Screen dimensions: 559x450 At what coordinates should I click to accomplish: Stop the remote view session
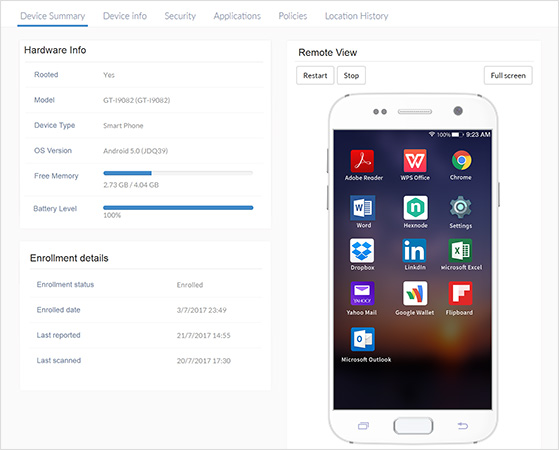pos(351,76)
